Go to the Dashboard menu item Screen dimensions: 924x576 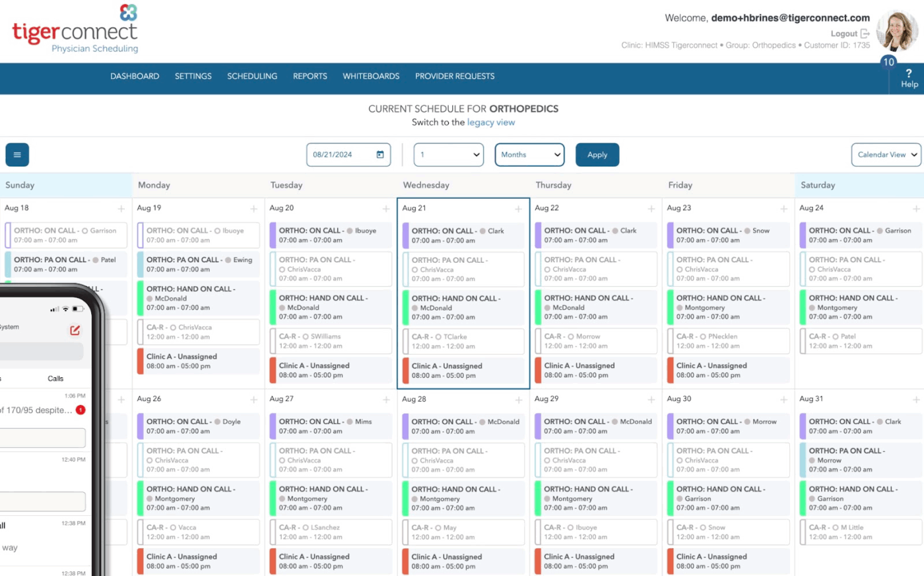135,76
